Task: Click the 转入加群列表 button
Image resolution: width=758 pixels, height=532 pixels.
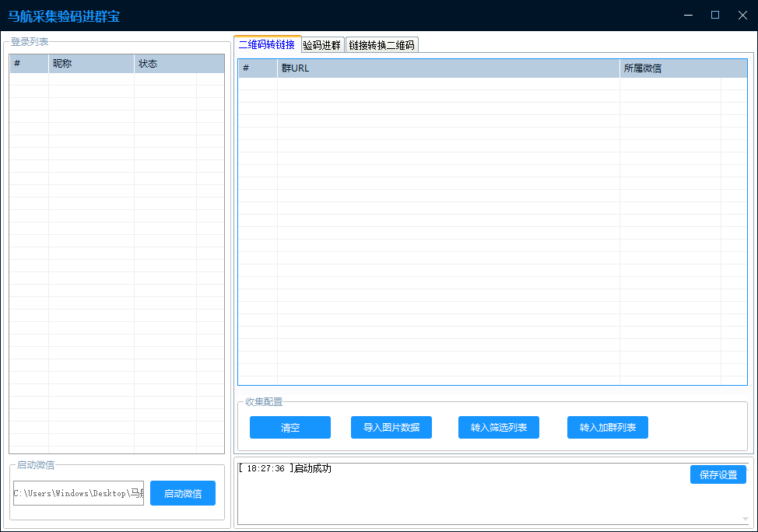Action: [608, 428]
